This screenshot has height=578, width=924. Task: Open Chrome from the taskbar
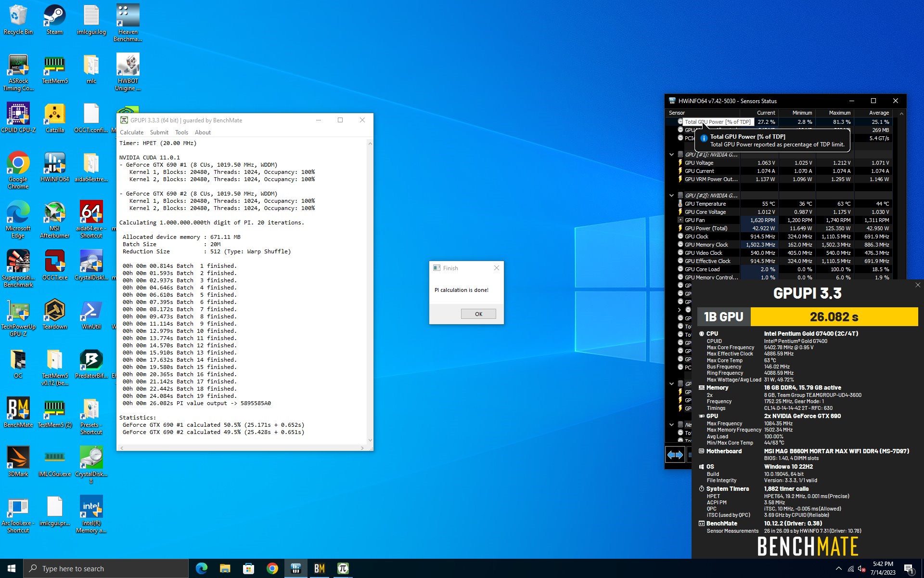(x=272, y=568)
